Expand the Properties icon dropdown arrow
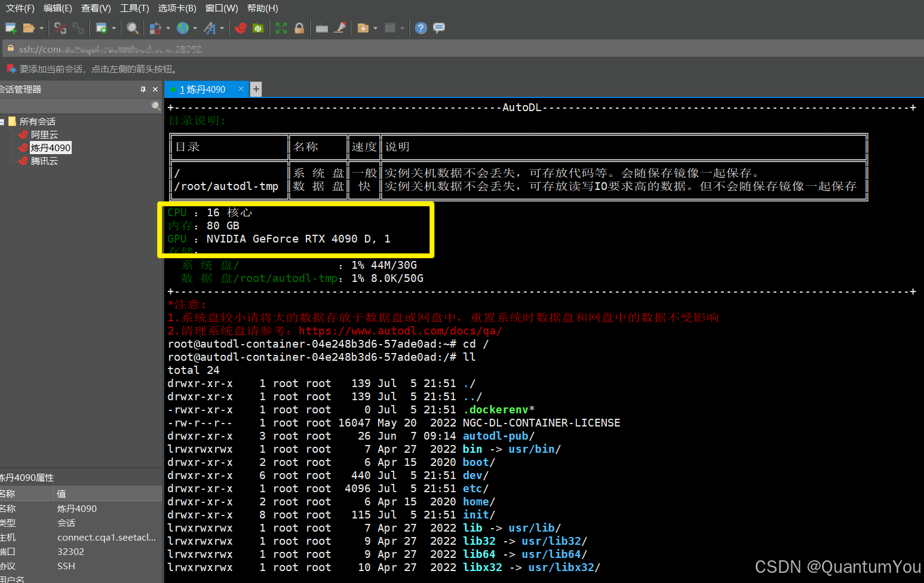Image resolution: width=924 pixels, height=583 pixels. (x=113, y=28)
